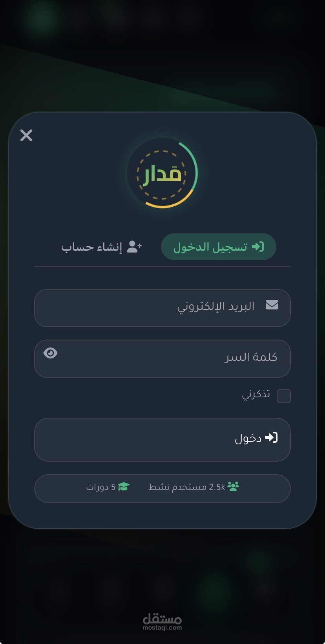325x644 pixels.
Task: Click the مدار circular logo
Action: [x=162, y=173]
